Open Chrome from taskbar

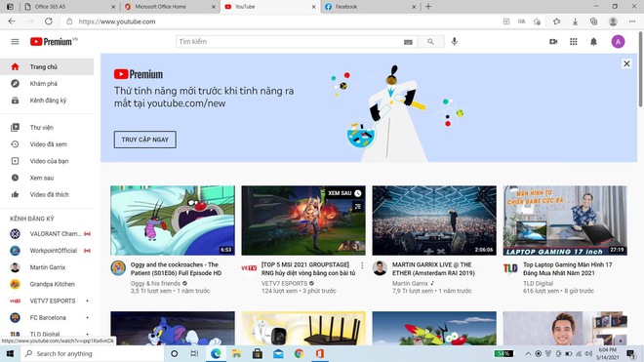[x=299, y=353]
